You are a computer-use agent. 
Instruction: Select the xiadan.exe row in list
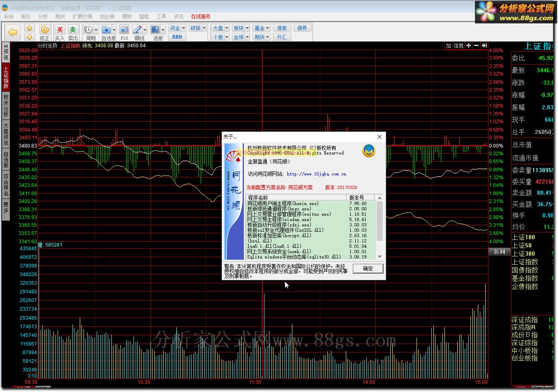[x=311, y=219]
